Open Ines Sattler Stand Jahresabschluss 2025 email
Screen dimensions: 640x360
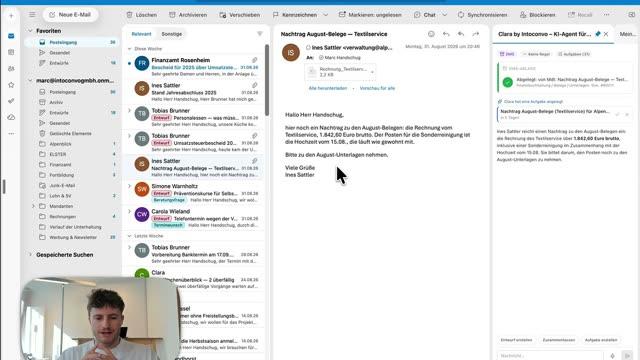point(194,92)
